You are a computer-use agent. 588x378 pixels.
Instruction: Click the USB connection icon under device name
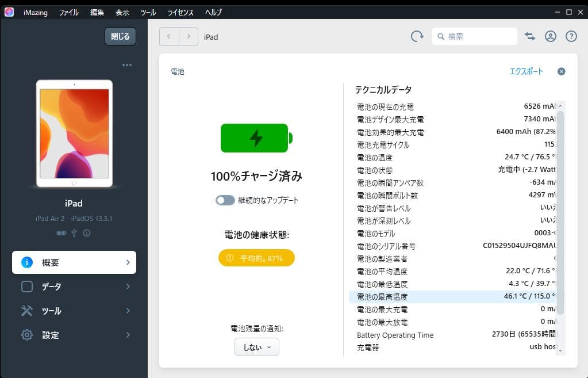tap(74, 232)
